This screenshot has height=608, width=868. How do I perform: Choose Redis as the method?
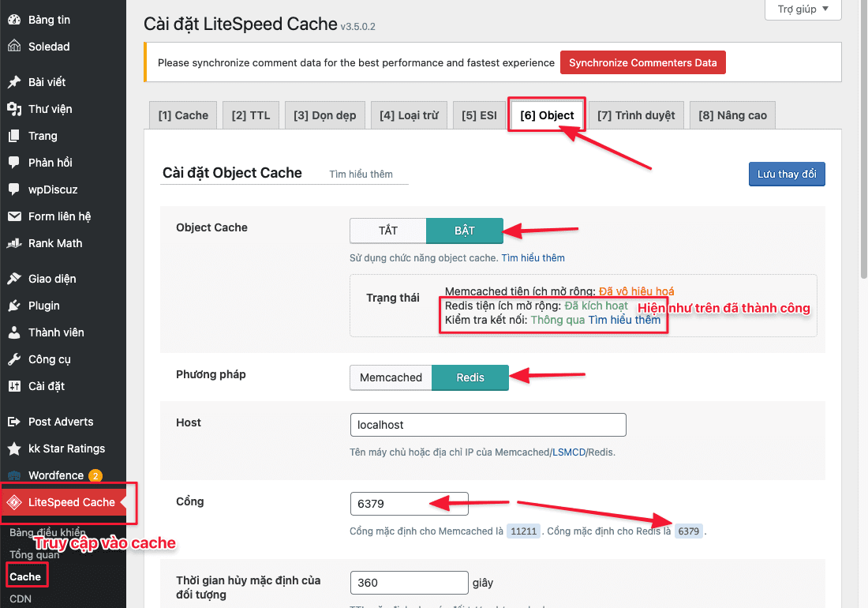pos(470,377)
